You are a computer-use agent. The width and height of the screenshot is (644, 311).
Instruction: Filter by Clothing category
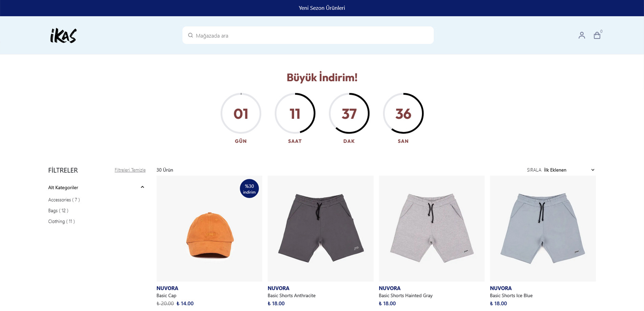tap(61, 221)
